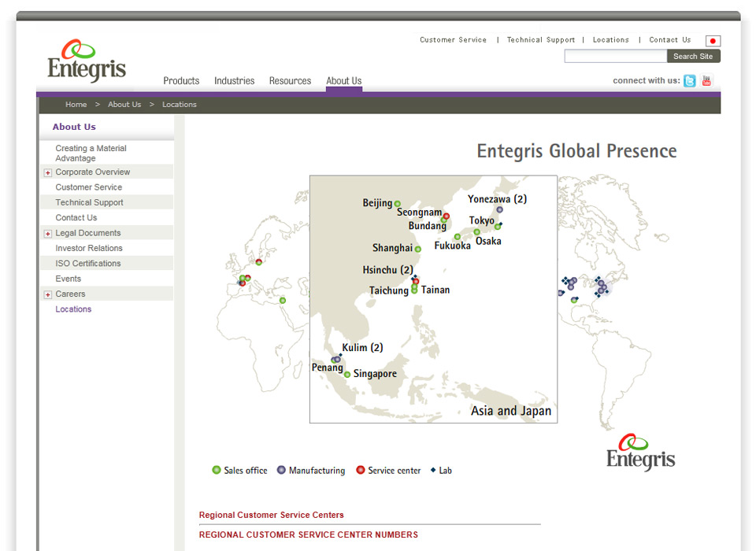Click the Singapore sales office marker
The width and height of the screenshot is (756, 551).
347,375
